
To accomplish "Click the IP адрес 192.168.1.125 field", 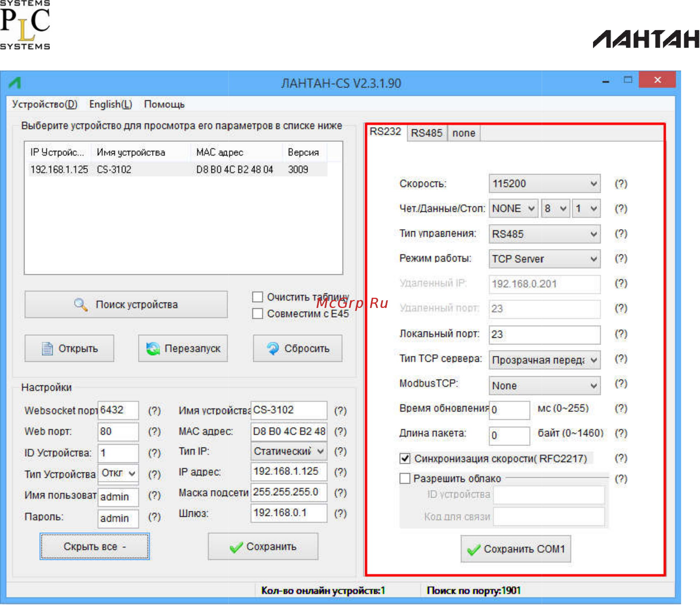I will point(289,472).
